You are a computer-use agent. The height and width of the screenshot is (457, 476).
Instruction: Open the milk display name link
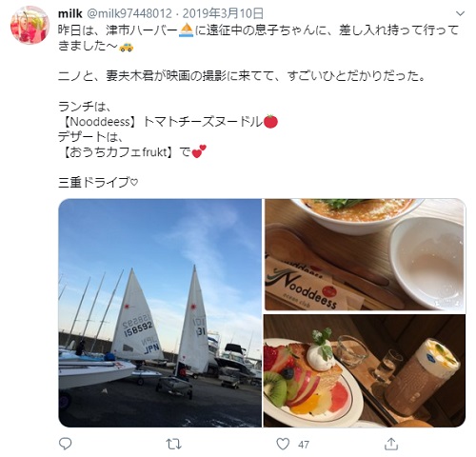(70, 13)
